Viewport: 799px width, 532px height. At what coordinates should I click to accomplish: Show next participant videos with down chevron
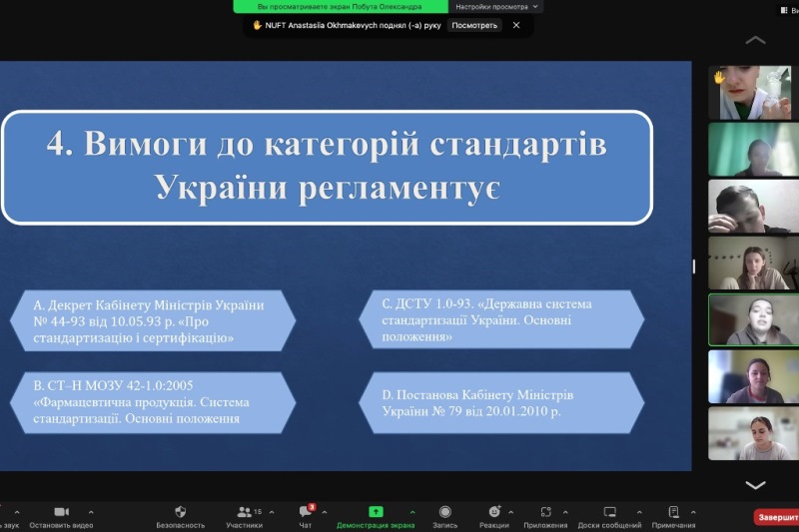(x=755, y=485)
